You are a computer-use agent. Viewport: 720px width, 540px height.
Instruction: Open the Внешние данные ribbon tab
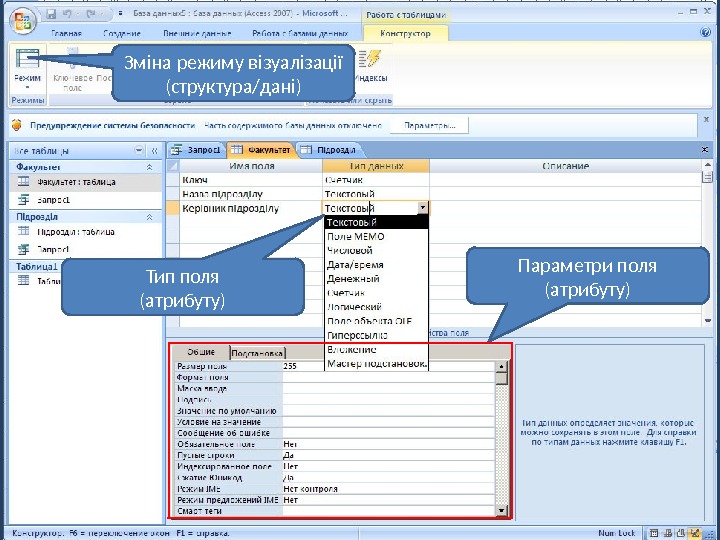197,34
